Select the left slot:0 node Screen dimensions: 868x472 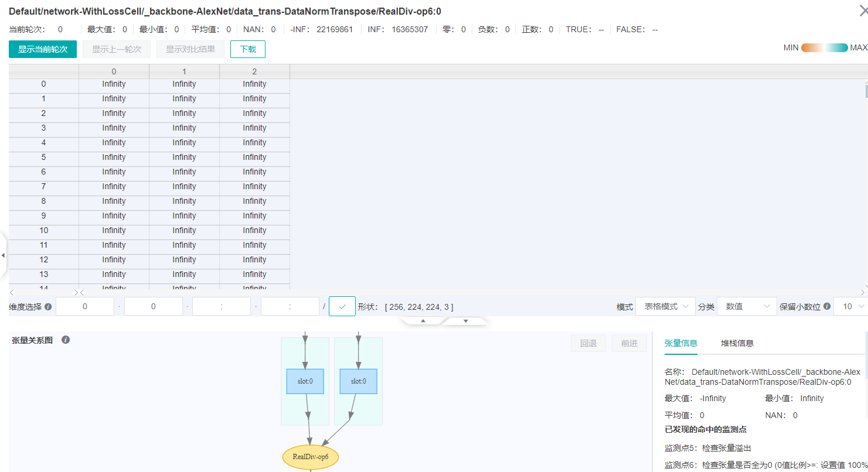coord(305,381)
